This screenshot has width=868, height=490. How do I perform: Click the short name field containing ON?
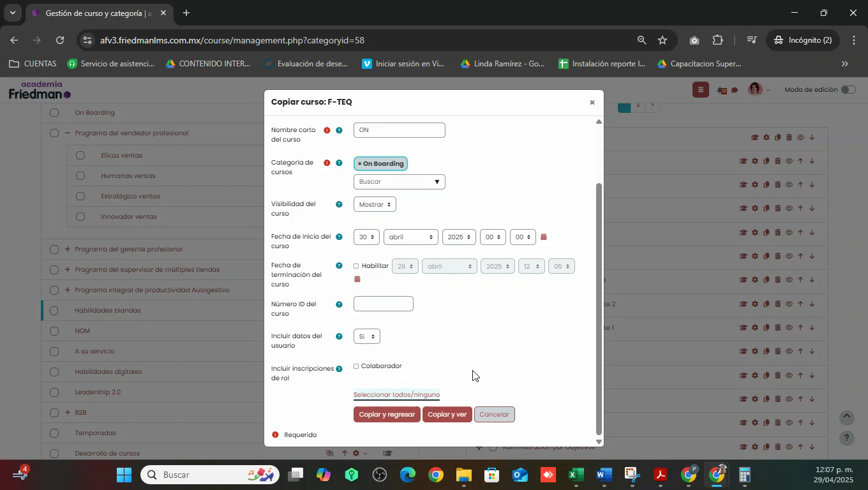point(399,130)
